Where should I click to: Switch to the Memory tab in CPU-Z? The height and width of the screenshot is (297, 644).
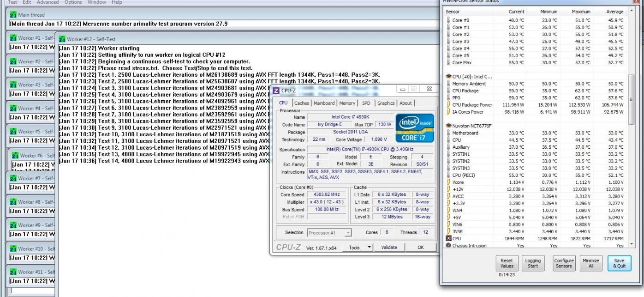click(x=347, y=103)
